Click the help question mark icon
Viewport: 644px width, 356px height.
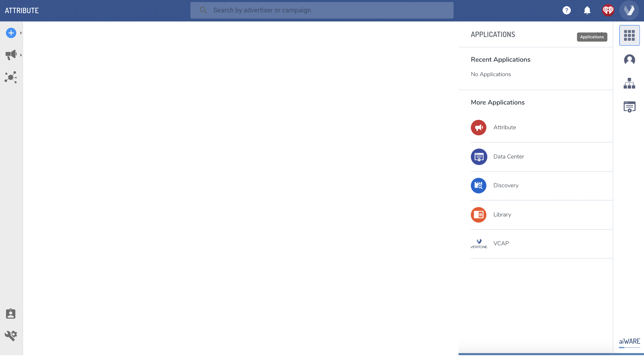click(x=567, y=10)
